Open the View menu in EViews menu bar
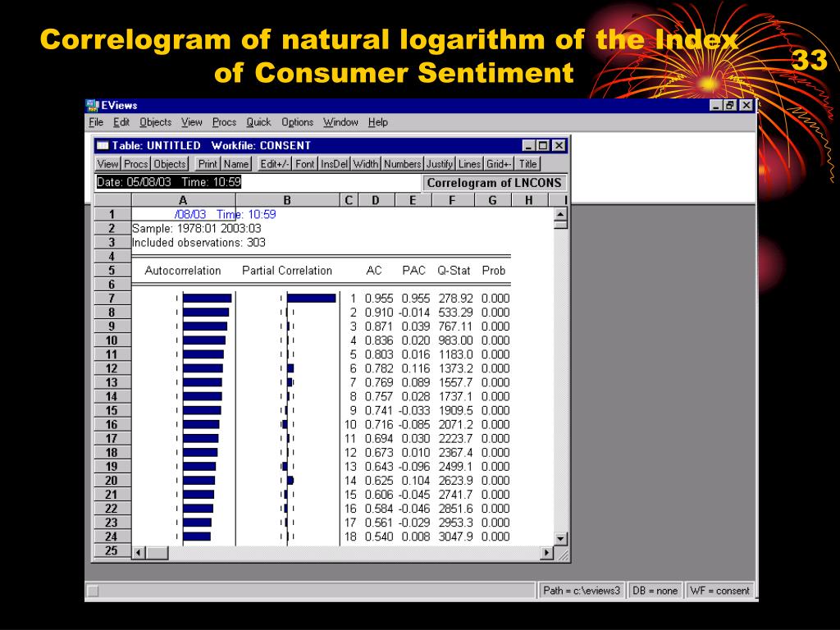 (x=191, y=122)
